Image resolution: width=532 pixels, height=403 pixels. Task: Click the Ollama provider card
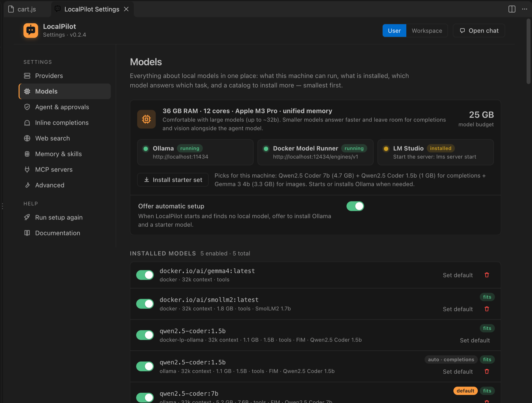click(195, 152)
